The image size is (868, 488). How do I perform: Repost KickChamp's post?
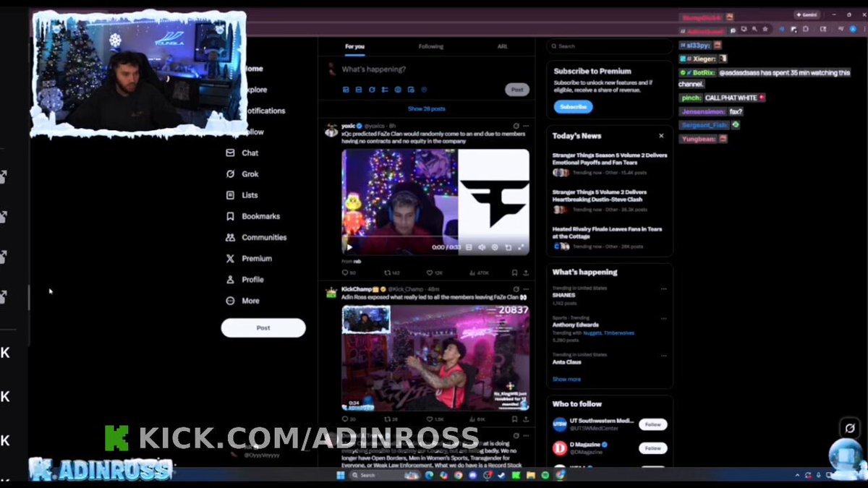[391, 419]
